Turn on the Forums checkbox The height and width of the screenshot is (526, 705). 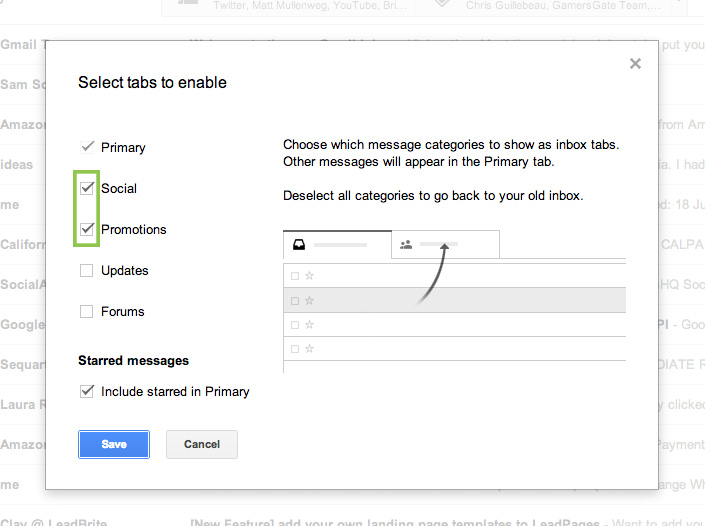(x=87, y=311)
